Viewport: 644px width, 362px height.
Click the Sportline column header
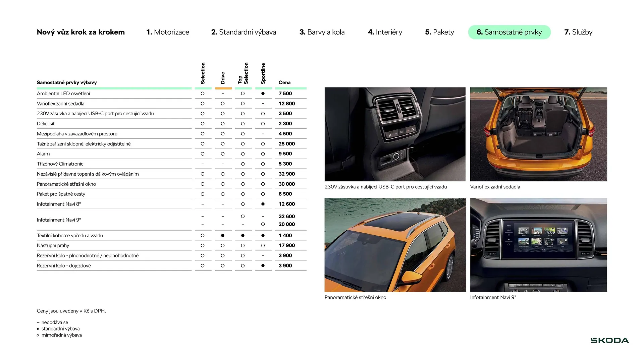(263, 73)
